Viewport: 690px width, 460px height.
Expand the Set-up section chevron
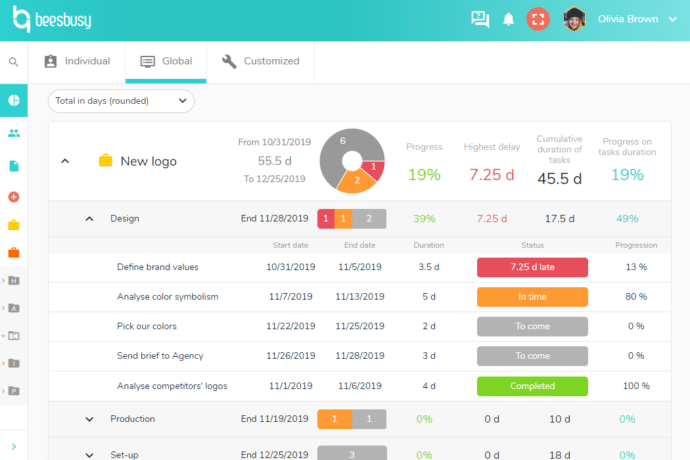[89, 455]
